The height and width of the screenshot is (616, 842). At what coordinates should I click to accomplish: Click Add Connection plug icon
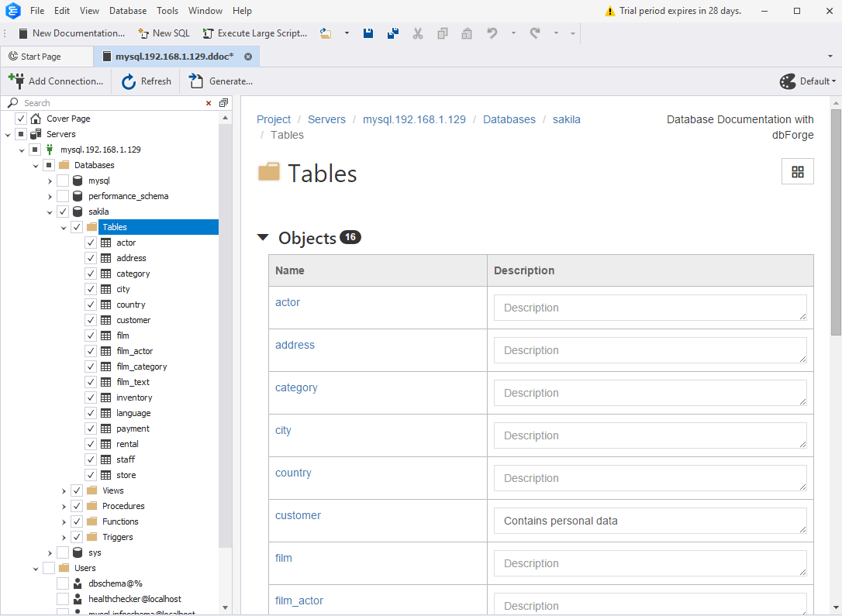click(x=16, y=81)
